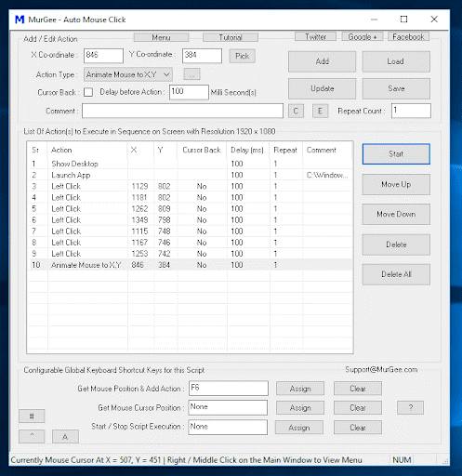Screen dimensions: 462x476
Task: Select the Launch App action row
Action: (x=190, y=175)
